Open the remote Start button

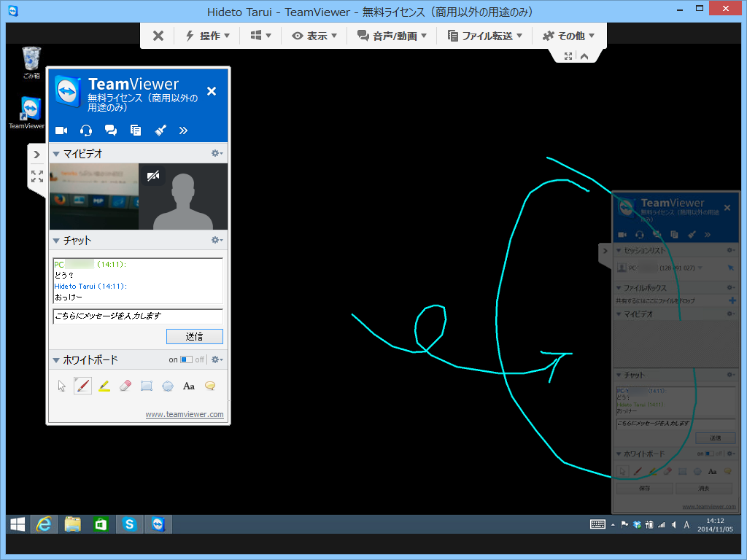pos(18,524)
